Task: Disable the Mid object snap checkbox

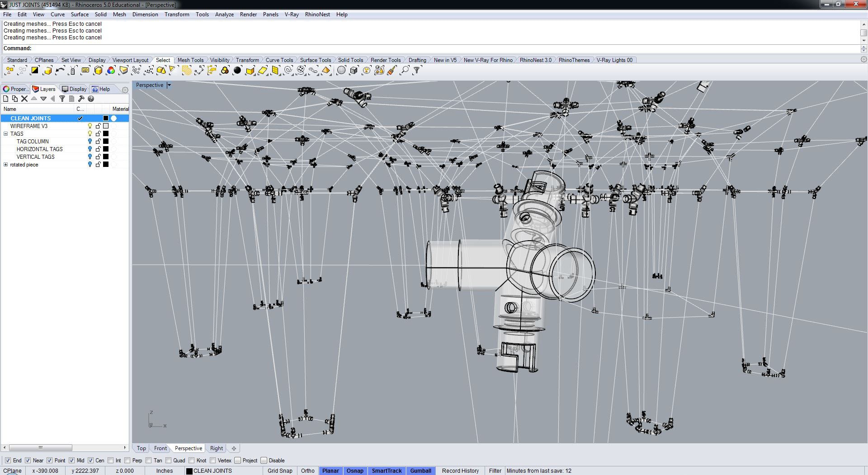Action: click(72, 461)
